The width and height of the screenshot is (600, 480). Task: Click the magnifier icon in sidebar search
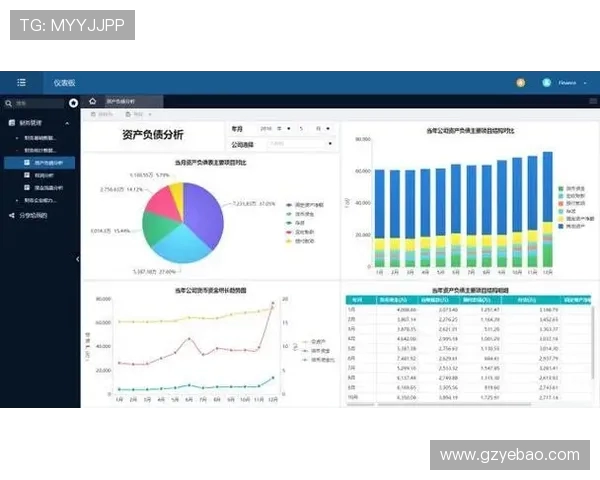9,103
